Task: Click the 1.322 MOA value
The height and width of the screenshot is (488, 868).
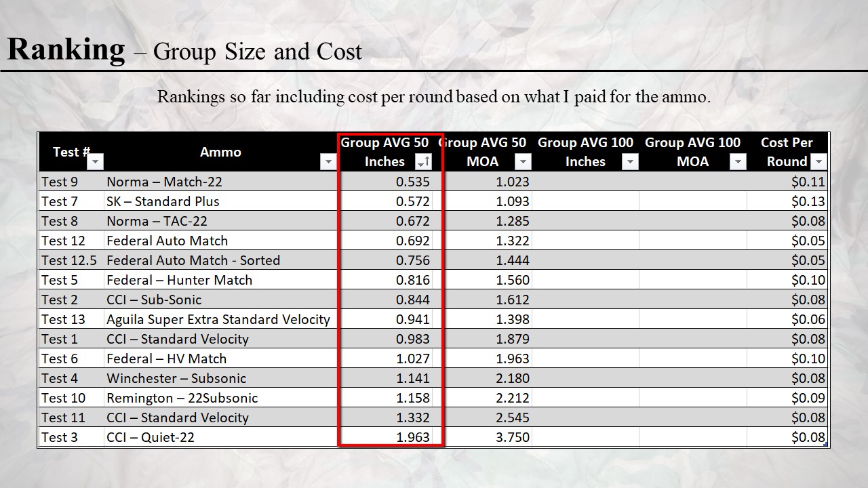Action: (x=513, y=241)
